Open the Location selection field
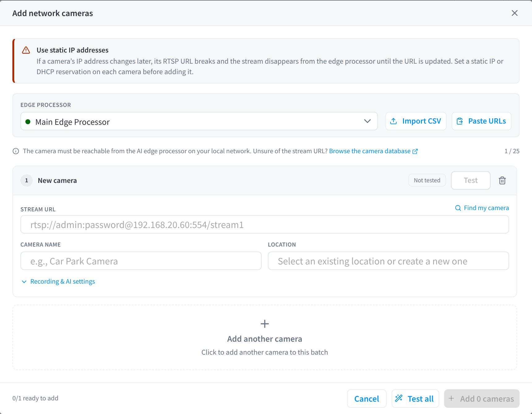Viewport: 532px width, 414px height. click(x=388, y=261)
